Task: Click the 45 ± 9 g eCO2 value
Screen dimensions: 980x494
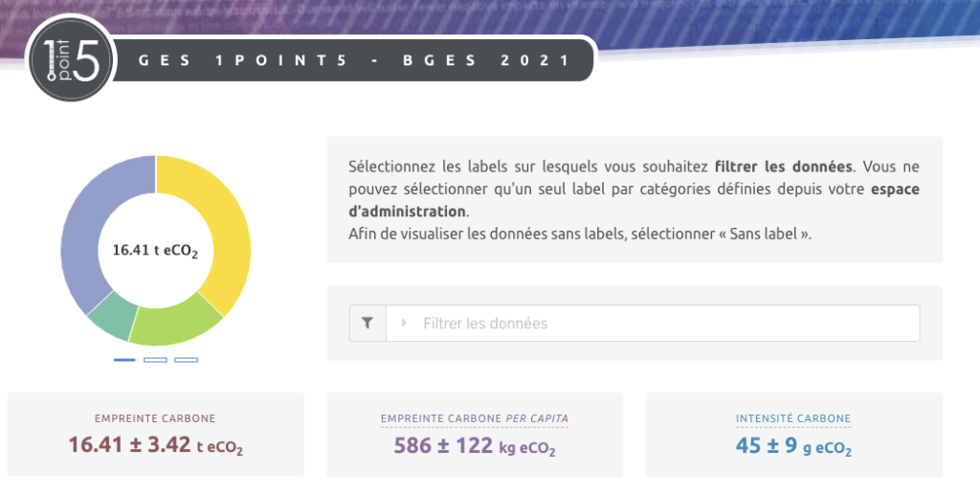Action: (x=793, y=445)
